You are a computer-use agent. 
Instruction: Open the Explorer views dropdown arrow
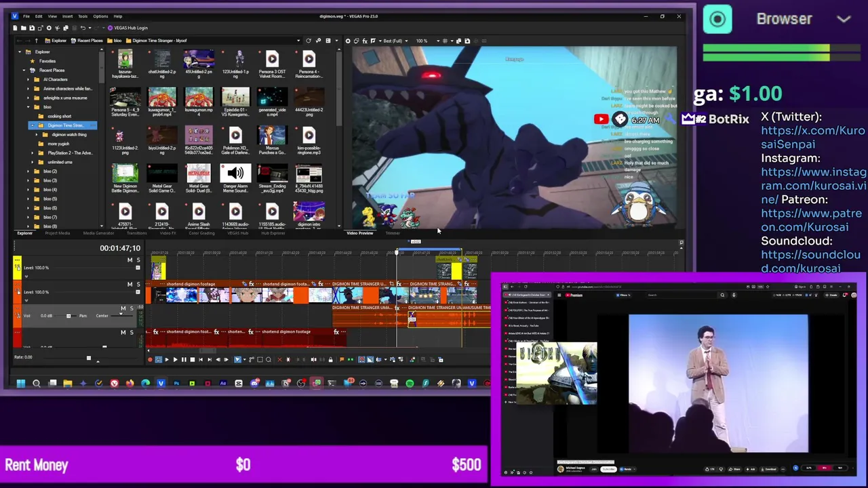pyautogui.click(x=336, y=41)
